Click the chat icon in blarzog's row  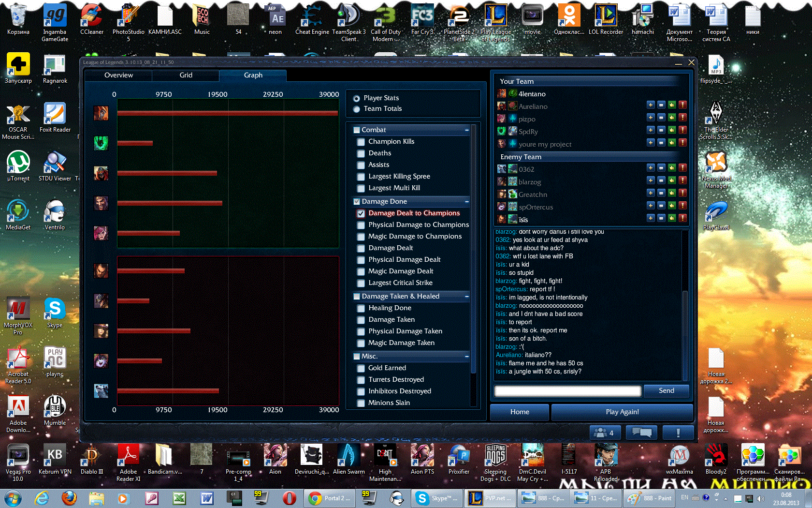coord(661,180)
